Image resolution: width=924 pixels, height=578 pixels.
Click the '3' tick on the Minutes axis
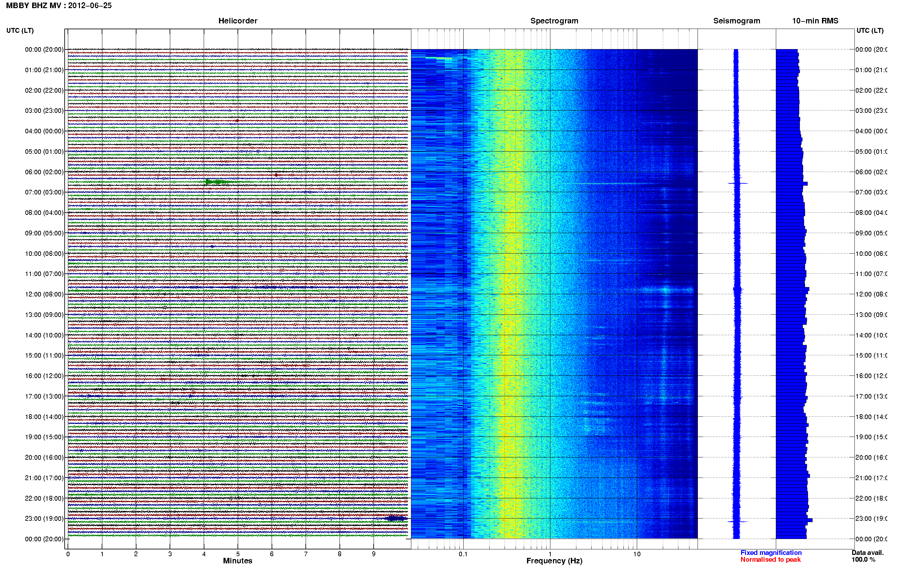click(170, 554)
